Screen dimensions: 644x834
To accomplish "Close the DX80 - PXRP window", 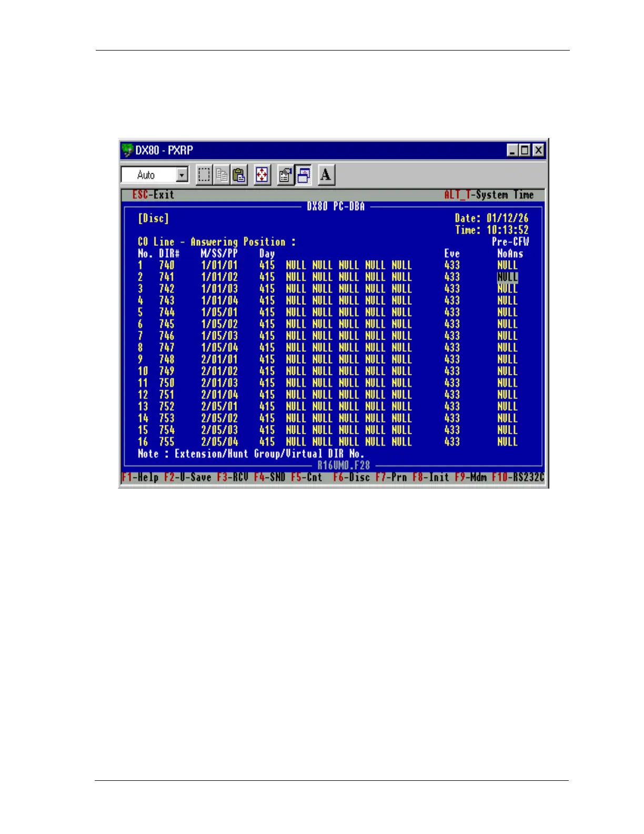I will point(538,151).
